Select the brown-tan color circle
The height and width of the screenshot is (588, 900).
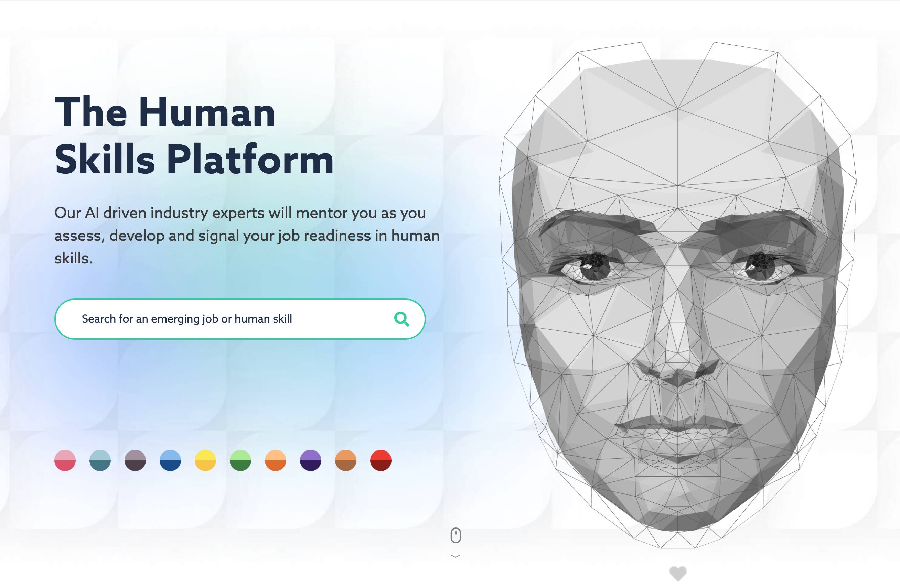(346, 460)
